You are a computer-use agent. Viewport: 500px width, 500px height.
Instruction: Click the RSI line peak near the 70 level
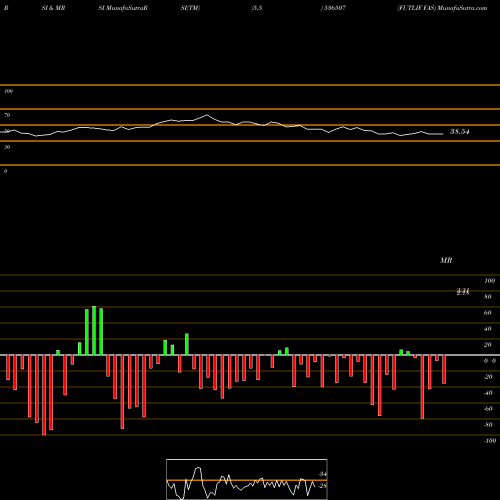click(x=207, y=115)
